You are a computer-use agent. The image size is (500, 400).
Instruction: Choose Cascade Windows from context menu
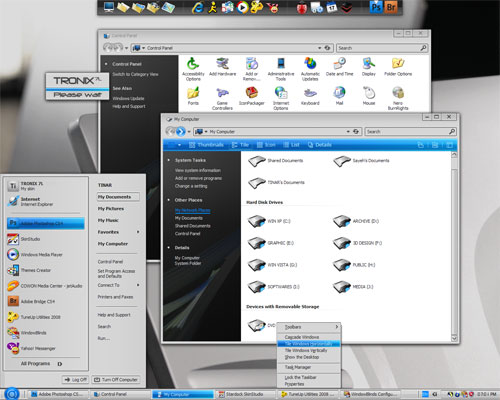pyautogui.click(x=309, y=337)
